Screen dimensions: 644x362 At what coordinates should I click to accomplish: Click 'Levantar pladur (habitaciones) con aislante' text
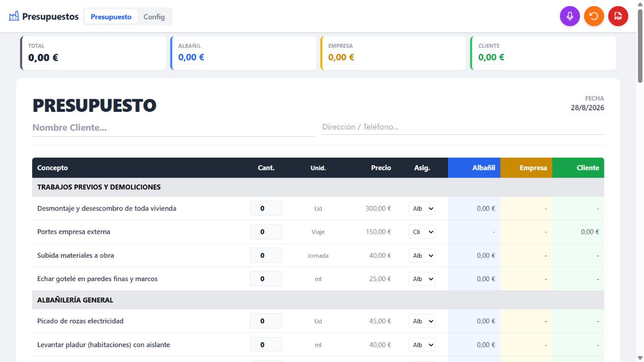coord(103,345)
